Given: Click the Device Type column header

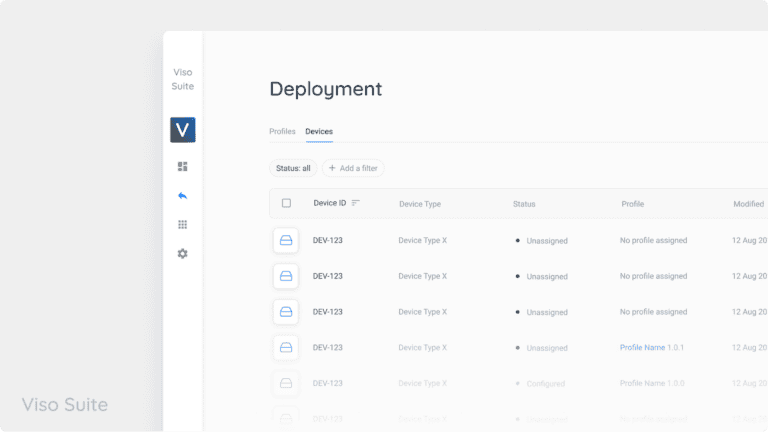Looking at the screenshot, I should pyautogui.click(x=419, y=204).
